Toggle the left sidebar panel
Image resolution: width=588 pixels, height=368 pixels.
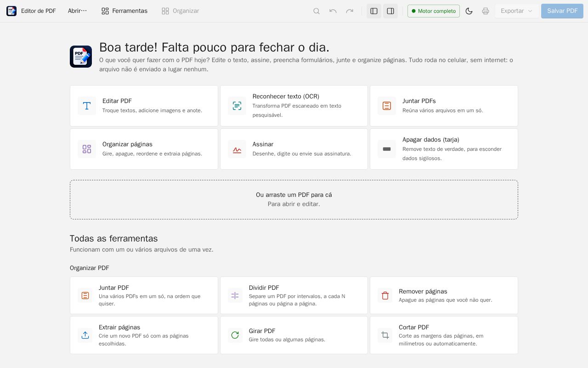[x=374, y=11]
